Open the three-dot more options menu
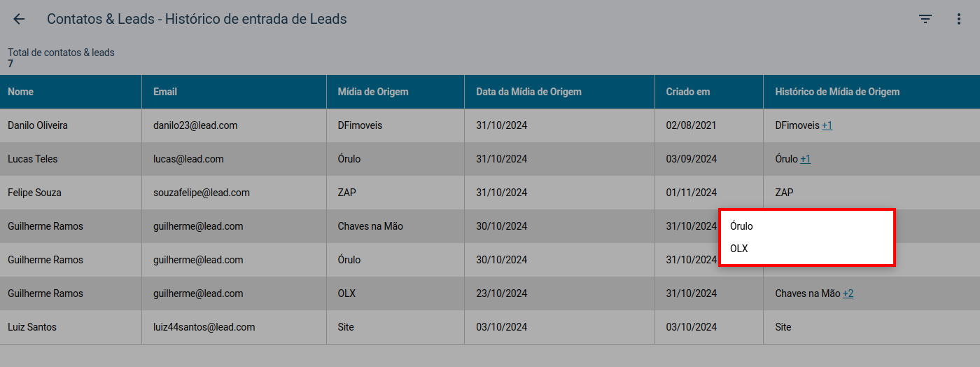 [959, 20]
